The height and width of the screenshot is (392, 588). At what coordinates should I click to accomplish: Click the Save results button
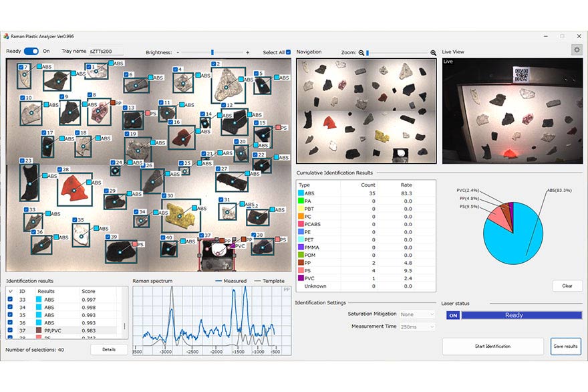pos(566,346)
